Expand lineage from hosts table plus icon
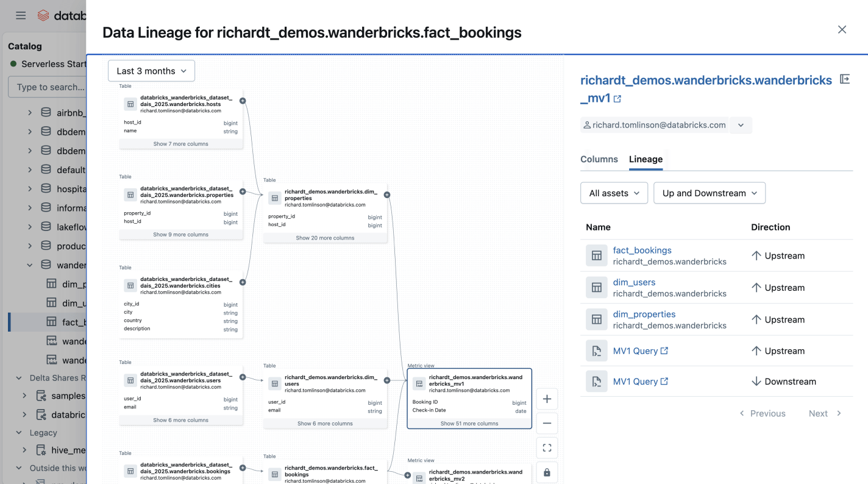 (243, 101)
